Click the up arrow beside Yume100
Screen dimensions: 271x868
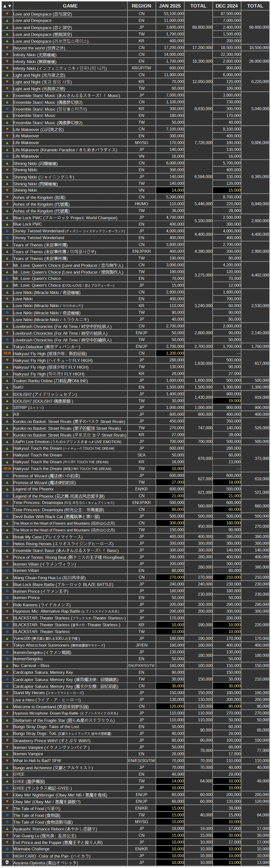[7, 638]
